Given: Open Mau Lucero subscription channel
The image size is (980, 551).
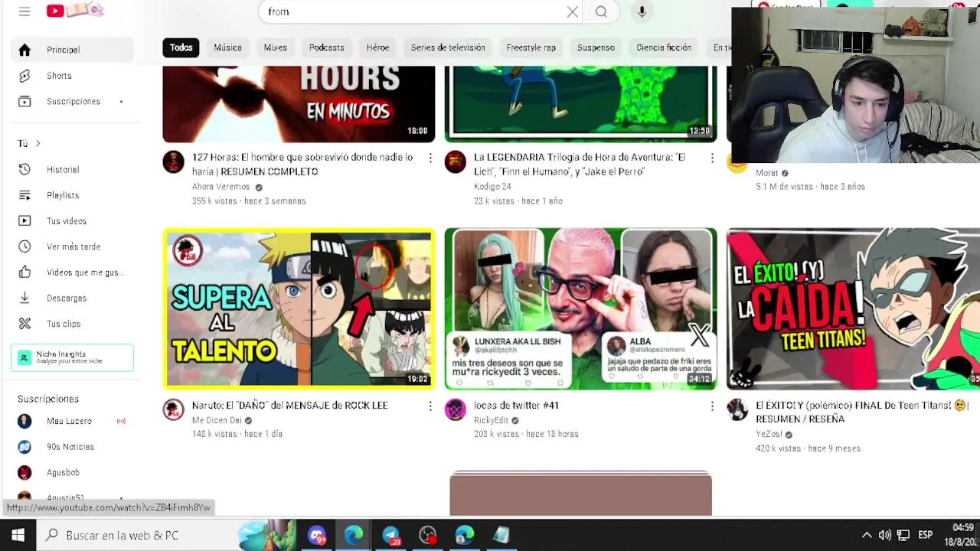Looking at the screenshot, I should point(73,421).
